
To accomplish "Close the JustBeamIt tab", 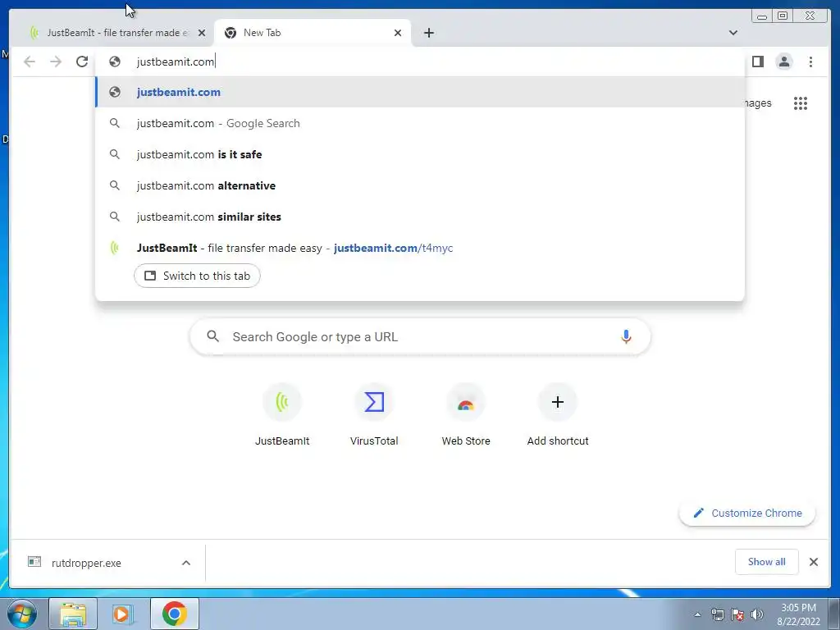I will click(x=202, y=33).
